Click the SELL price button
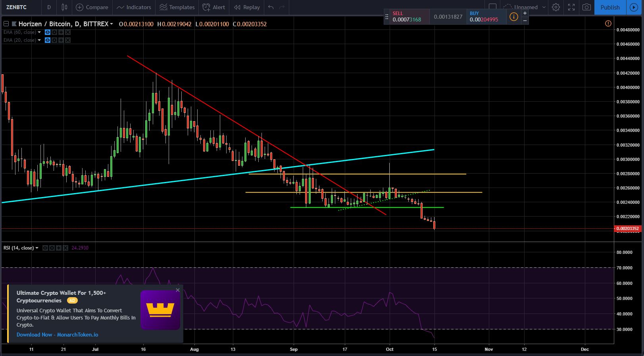 tap(409, 17)
